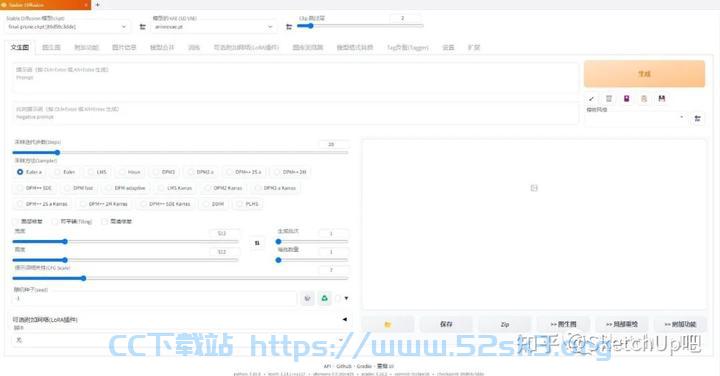720x376 pixels.
Task: Select the DPM++ 2M Karras sampler
Action: [x=104, y=204]
